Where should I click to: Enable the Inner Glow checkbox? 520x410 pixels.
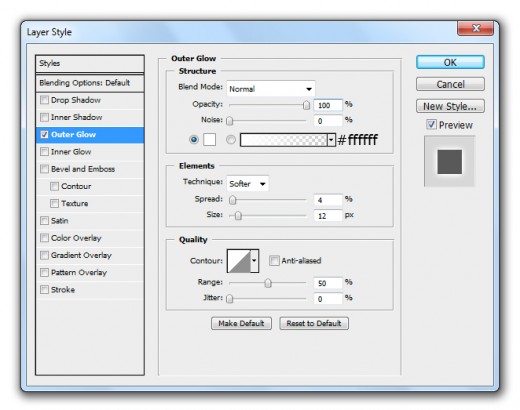[44, 152]
